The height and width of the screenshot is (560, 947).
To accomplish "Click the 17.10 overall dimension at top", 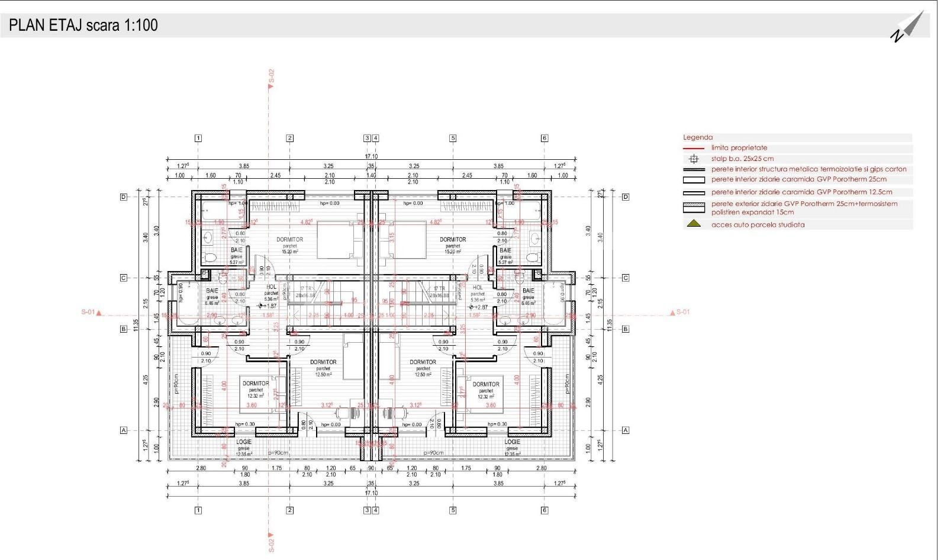I will pyautogui.click(x=371, y=156).
